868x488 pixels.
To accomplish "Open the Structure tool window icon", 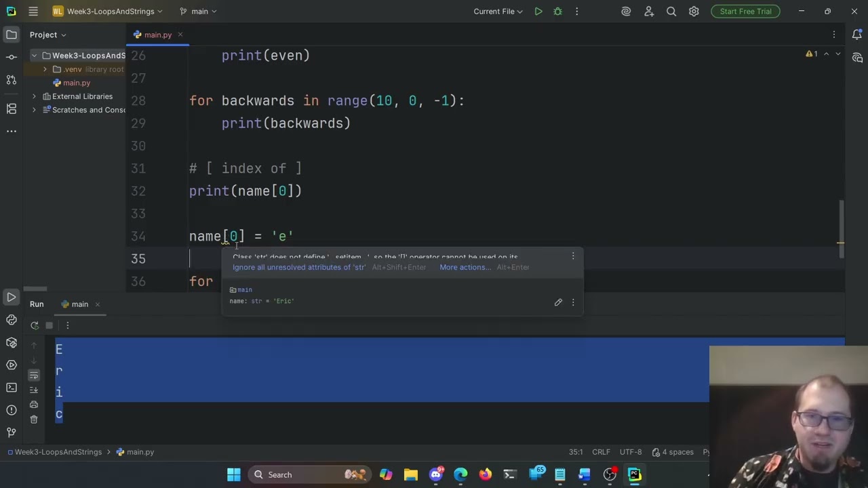I will (12, 108).
